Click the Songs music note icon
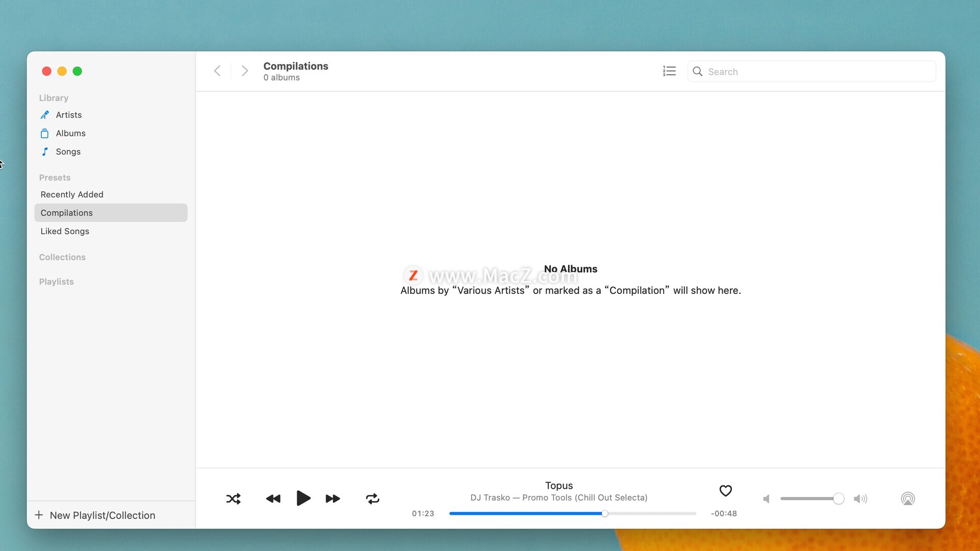The width and height of the screenshot is (980, 551). tap(45, 152)
